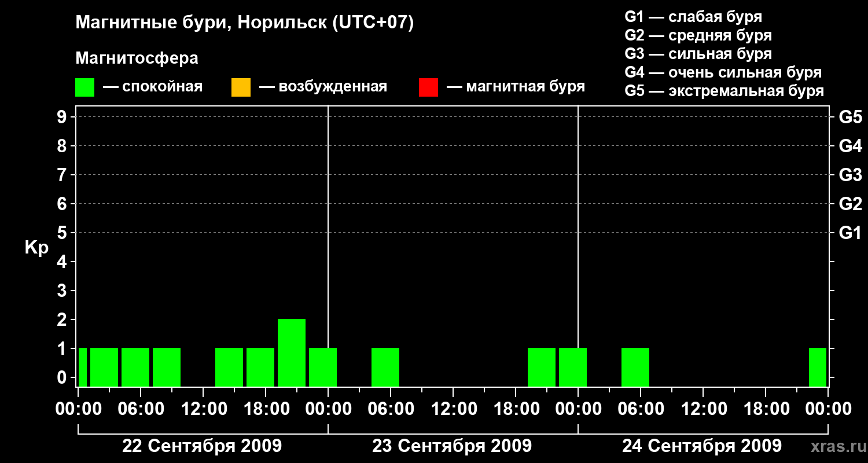Click the '23 Сентября 2009' date label
The width and height of the screenshot is (868, 463).
(x=452, y=446)
